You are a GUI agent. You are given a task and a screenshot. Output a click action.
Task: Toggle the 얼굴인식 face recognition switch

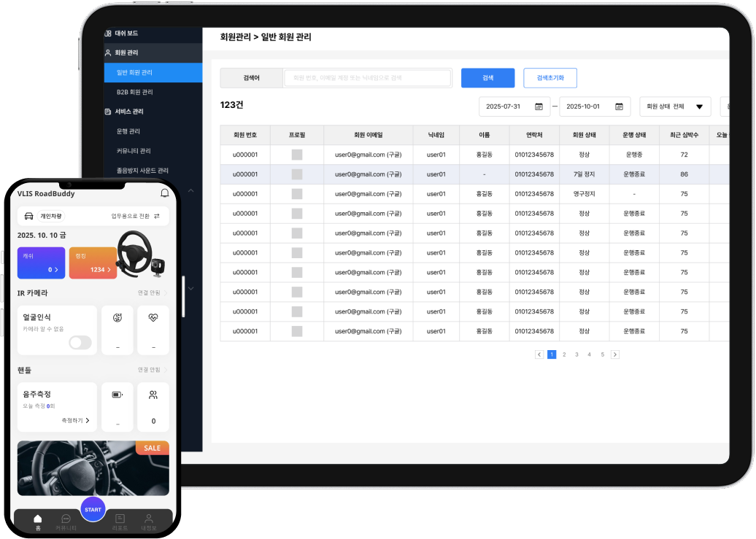pos(80,343)
